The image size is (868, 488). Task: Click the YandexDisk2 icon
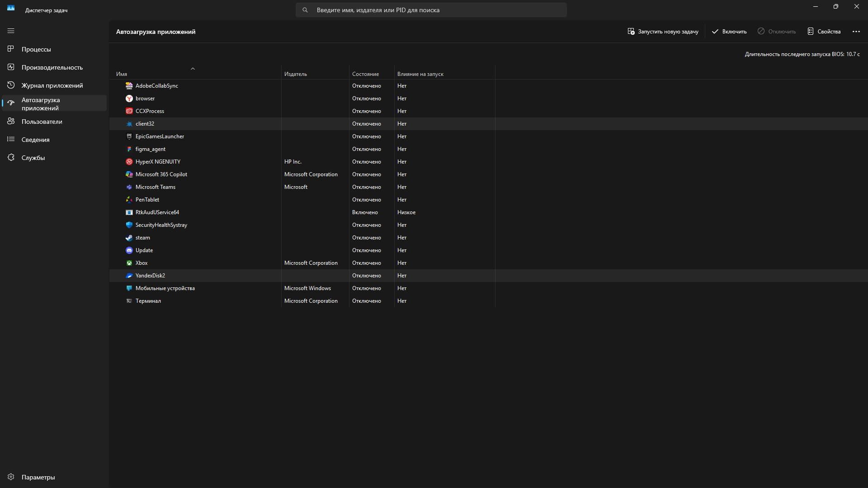[x=129, y=276]
